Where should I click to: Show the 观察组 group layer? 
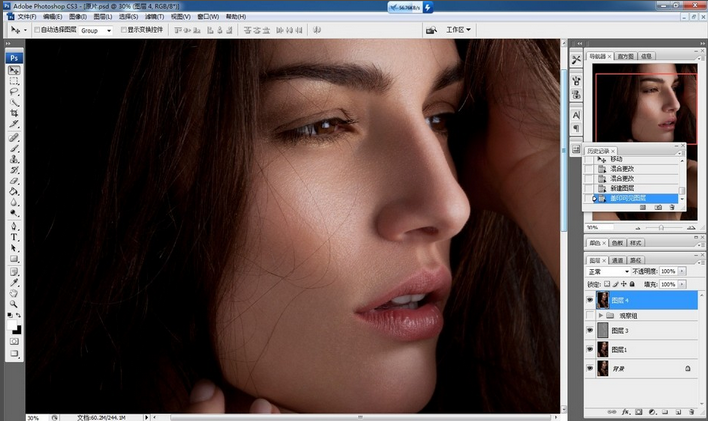590,315
